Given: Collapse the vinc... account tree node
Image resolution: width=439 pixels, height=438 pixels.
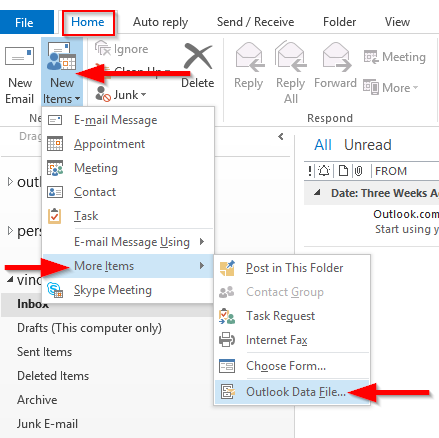Looking at the screenshot, I should (x=10, y=279).
